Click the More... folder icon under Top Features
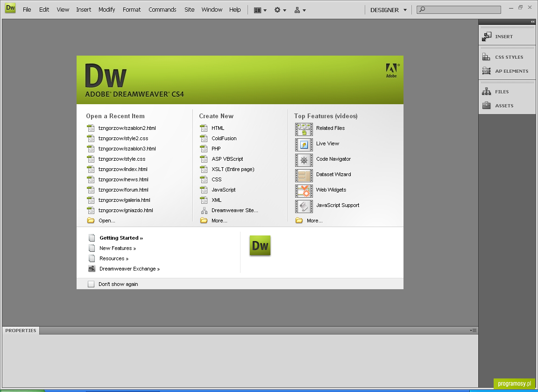The width and height of the screenshot is (538, 392). coord(299,221)
